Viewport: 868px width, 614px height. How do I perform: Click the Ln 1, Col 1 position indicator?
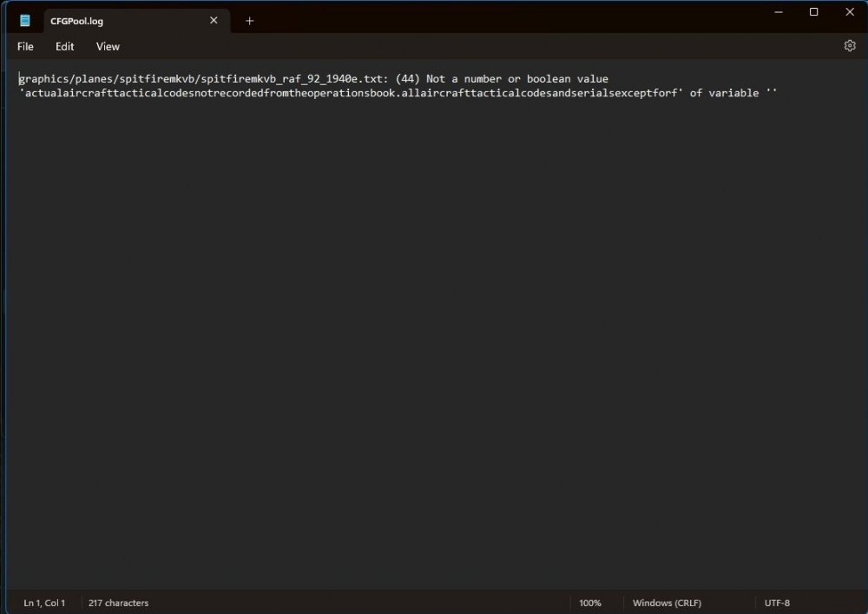[44, 603]
